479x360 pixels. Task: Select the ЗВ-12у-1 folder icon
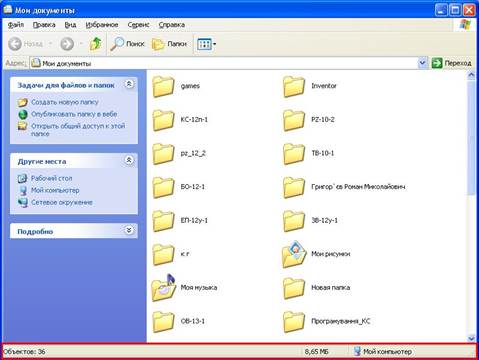[x=294, y=221]
